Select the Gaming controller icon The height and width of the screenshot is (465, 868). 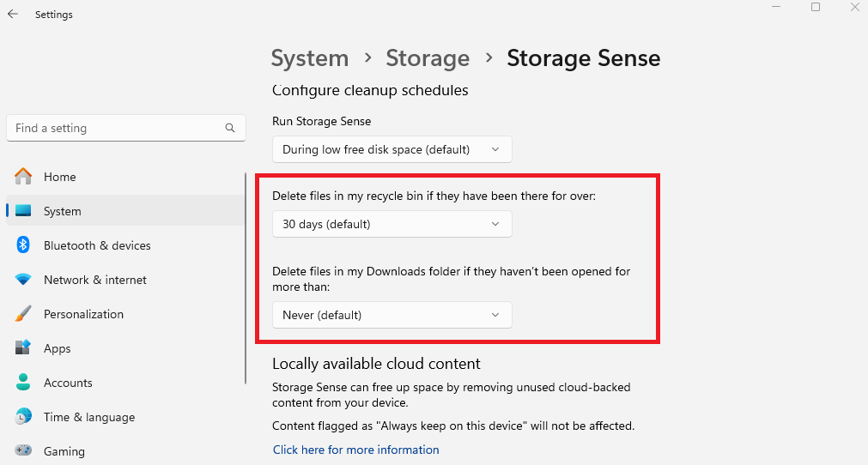coord(23,451)
